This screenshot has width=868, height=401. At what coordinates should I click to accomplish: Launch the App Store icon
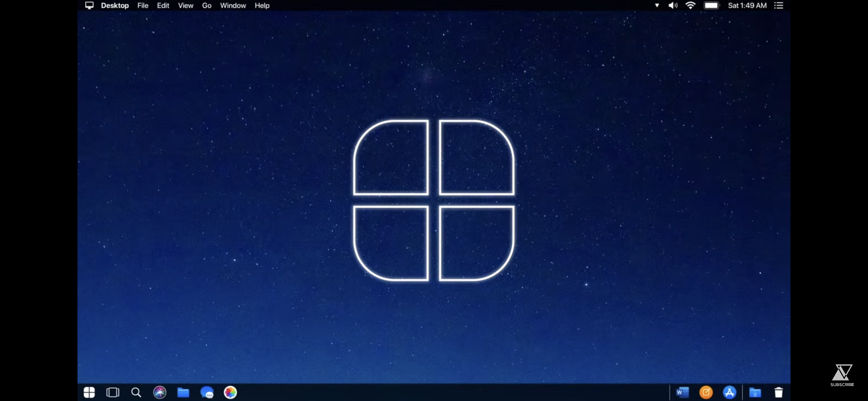[729, 392]
